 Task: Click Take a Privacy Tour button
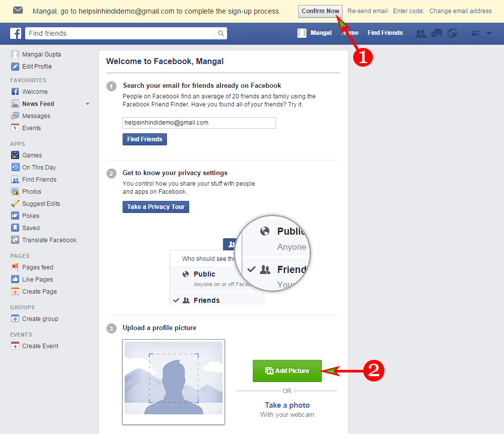click(155, 207)
